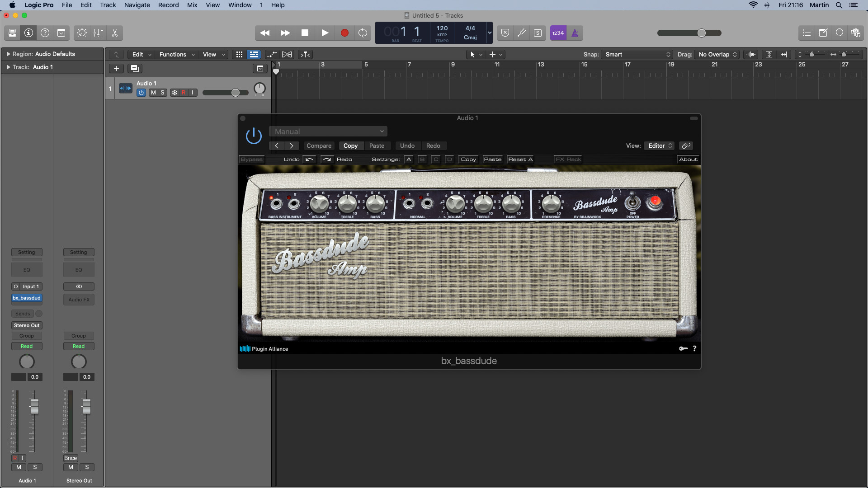The width and height of the screenshot is (868, 488).
Task: Open the Navigate menu
Action: pos(137,5)
